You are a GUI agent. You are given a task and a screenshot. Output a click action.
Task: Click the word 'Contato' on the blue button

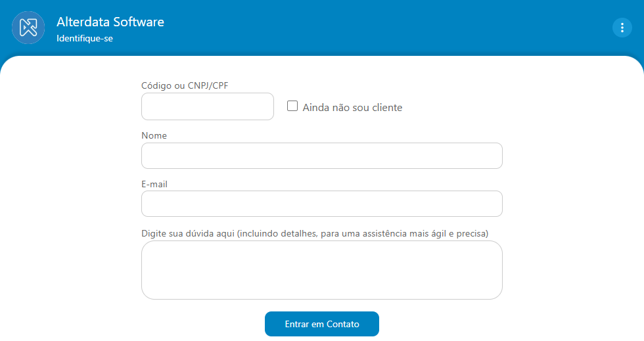[343, 324]
